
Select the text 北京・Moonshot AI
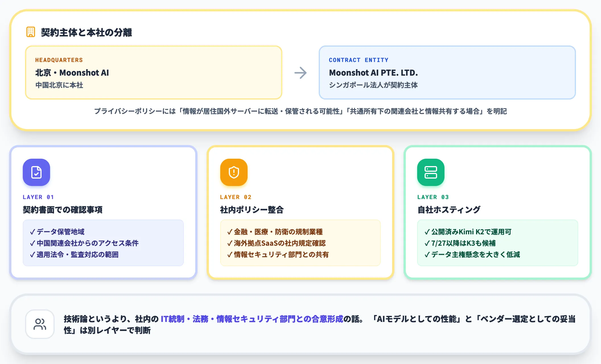72,73
